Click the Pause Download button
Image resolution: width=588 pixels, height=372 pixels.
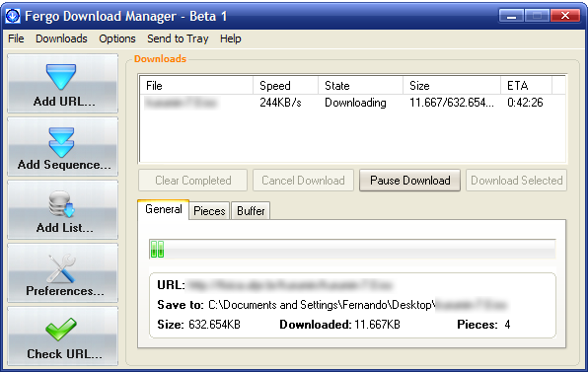[409, 181]
